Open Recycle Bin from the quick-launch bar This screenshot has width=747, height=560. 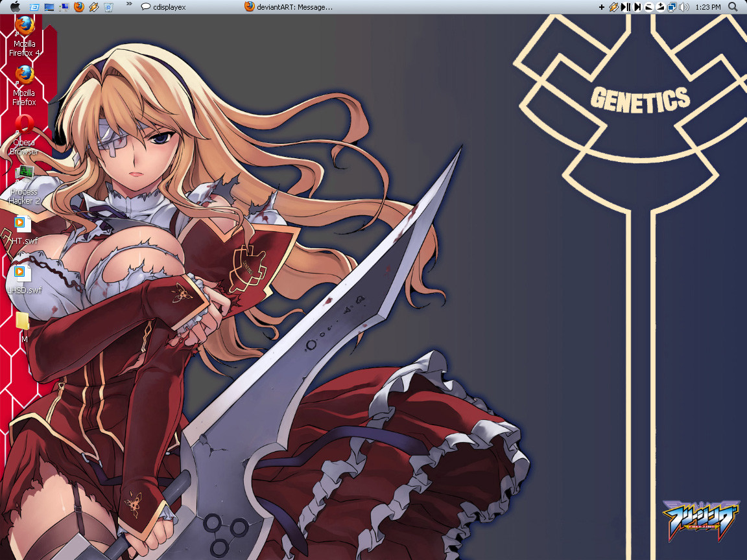point(109,7)
